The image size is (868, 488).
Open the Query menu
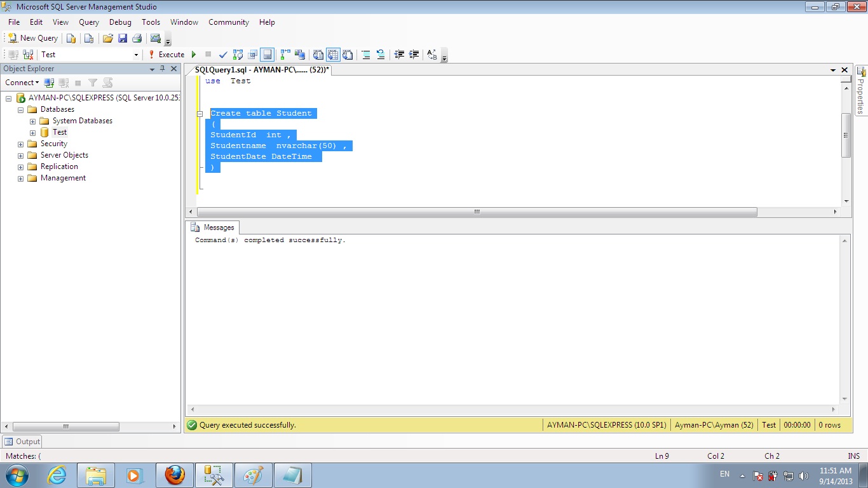89,22
